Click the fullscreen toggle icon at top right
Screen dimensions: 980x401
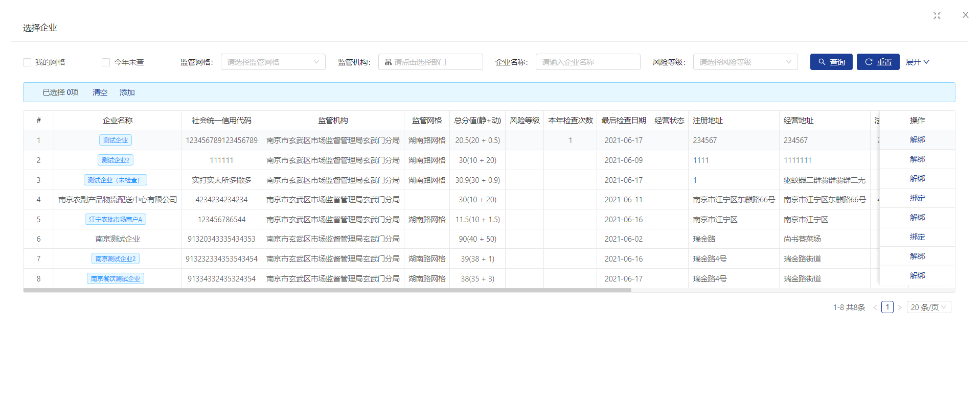point(937,16)
